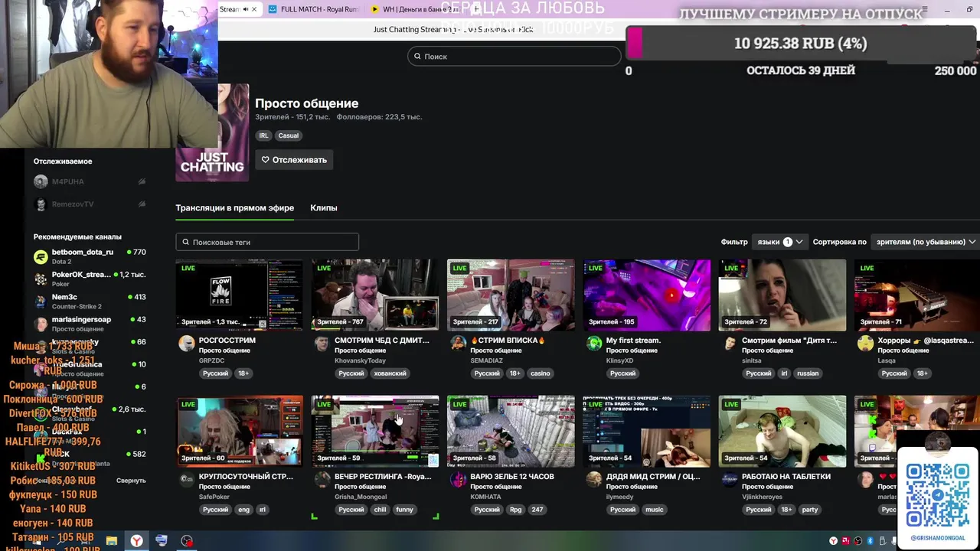980x551 pixels.
Task: Click хованский tag under KhovanskyToday stream
Action: [x=390, y=373]
